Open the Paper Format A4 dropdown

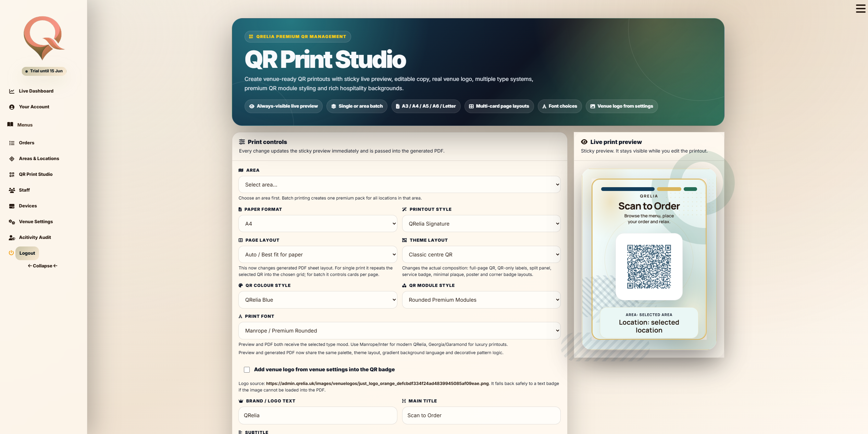pyautogui.click(x=318, y=224)
